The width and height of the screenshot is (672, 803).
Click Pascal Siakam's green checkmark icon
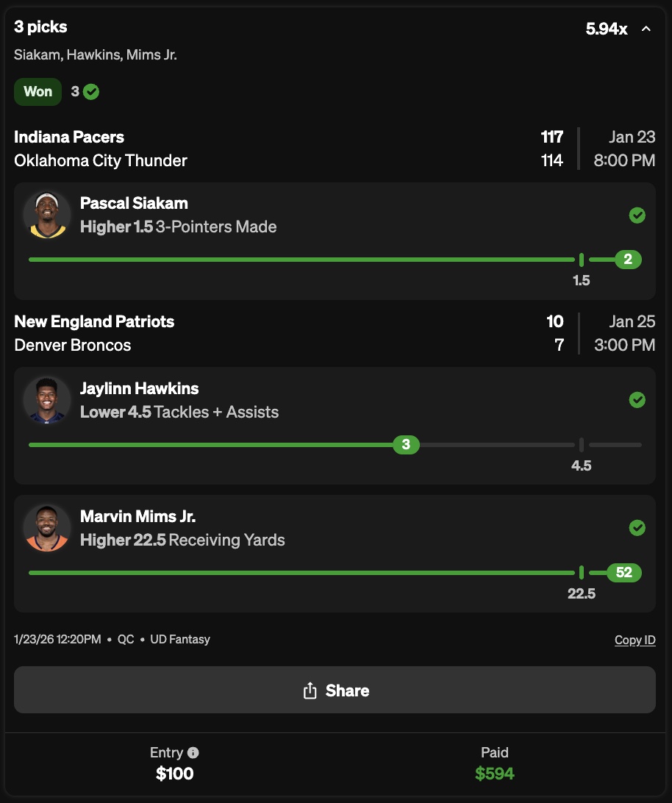click(x=637, y=215)
